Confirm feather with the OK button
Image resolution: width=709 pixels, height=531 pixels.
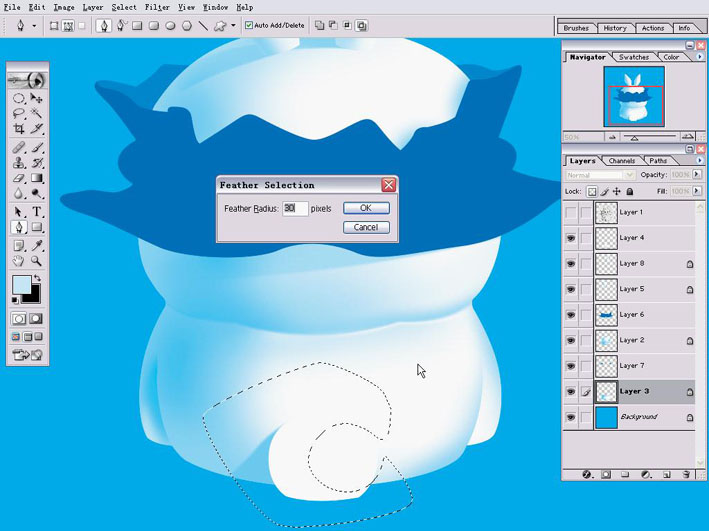tap(366, 208)
